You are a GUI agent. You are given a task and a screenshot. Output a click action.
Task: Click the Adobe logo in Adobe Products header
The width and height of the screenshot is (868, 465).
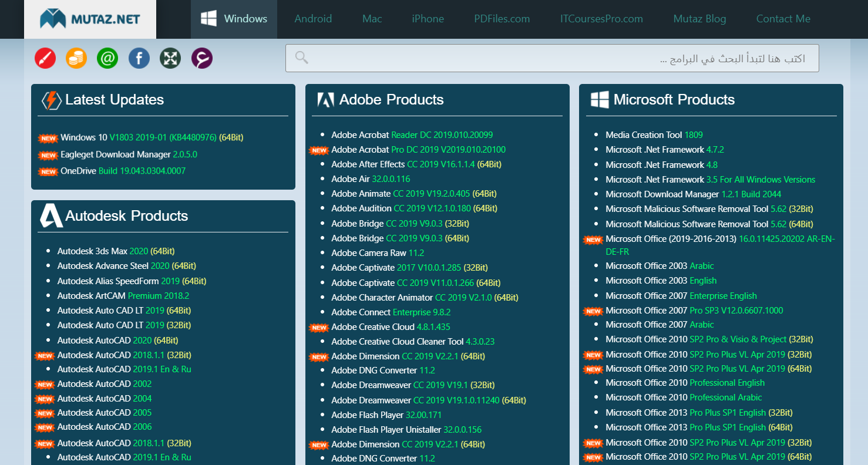[326, 100]
